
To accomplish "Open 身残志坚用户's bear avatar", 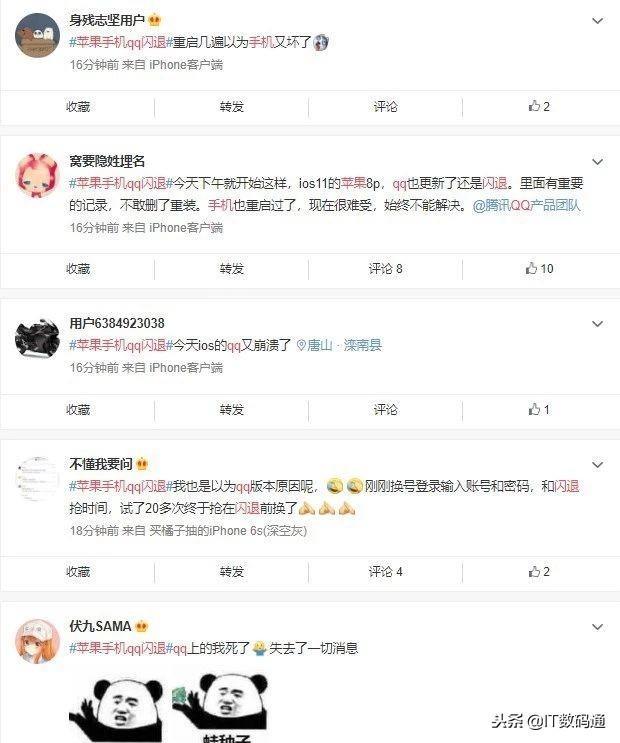I will (37, 36).
